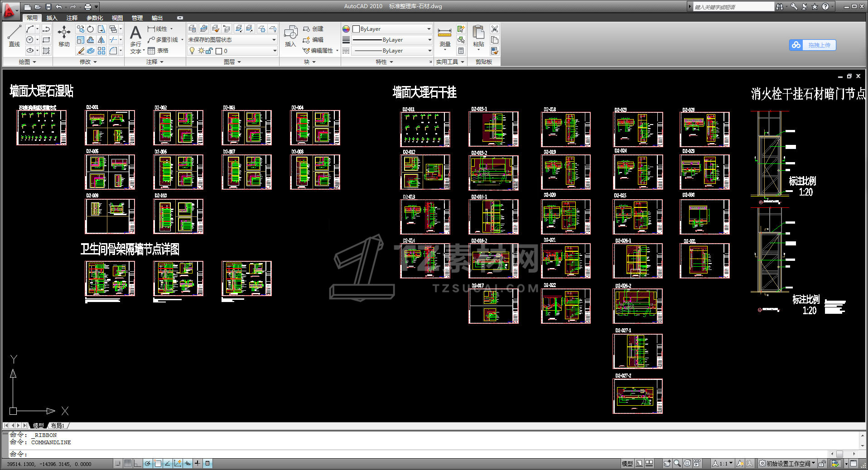Click the Paste (粘贴) icon
Screen dimensions: 868x470
pos(478,36)
